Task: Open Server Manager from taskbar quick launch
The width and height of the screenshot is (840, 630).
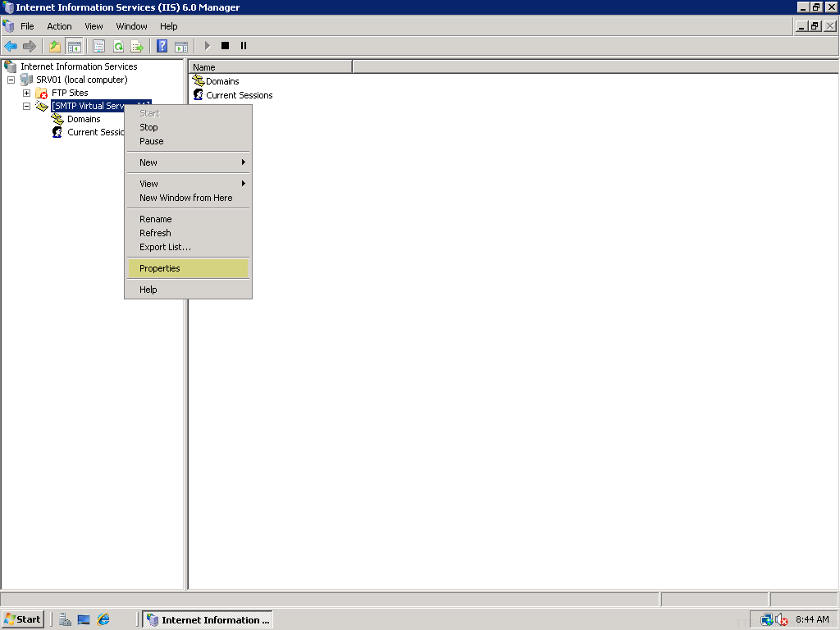Action: pos(65,620)
